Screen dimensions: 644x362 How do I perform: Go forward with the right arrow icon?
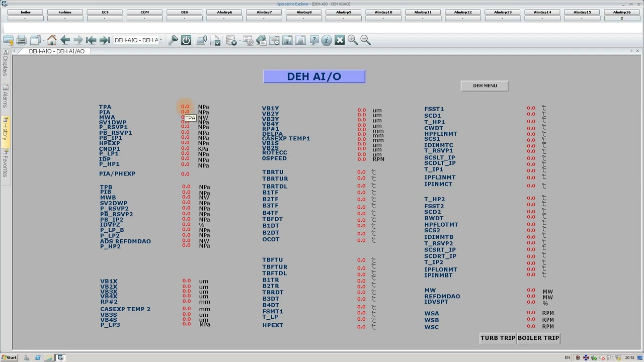[x=78, y=40]
